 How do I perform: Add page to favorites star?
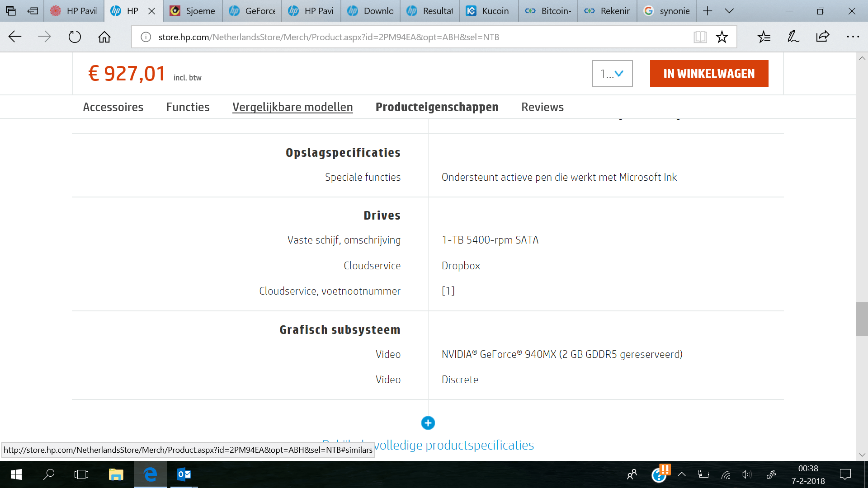[722, 37]
